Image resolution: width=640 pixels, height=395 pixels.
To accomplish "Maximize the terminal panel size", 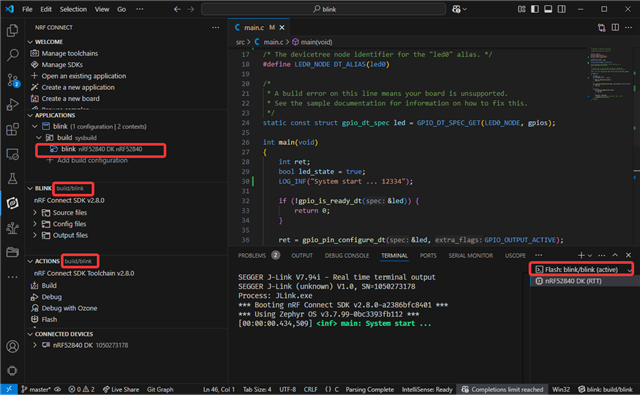I will [615, 255].
